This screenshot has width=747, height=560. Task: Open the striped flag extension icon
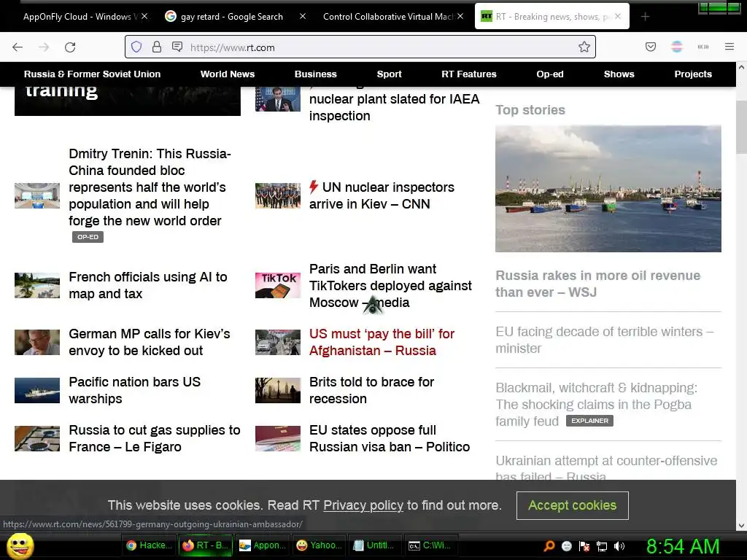676,47
